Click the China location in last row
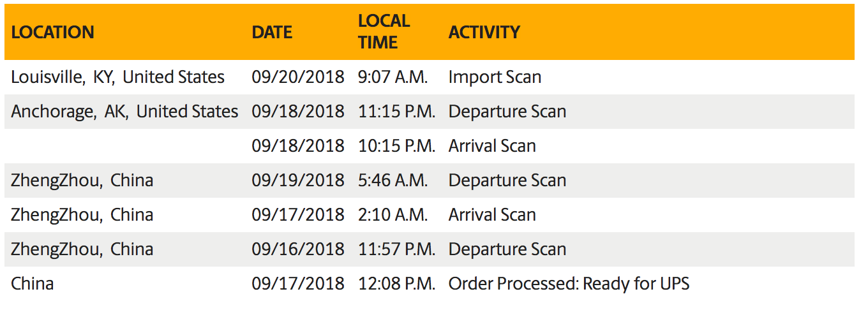 32,284
